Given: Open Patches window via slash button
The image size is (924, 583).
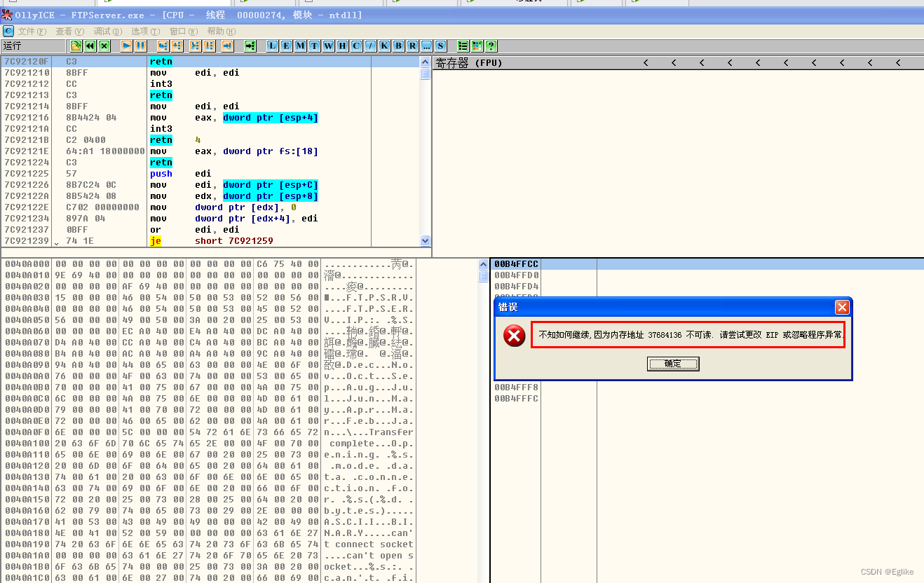Looking at the screenshot, I should (x=370, y=46).
